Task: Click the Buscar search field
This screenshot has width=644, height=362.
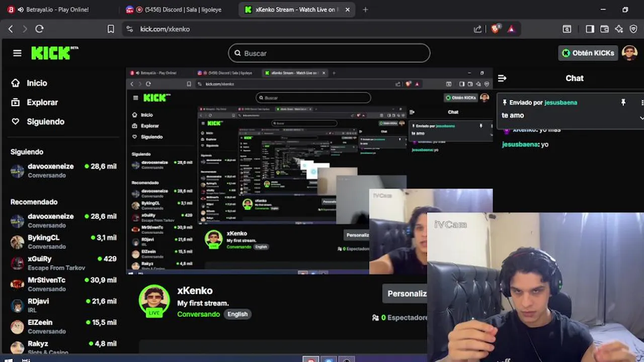Action: pyautogui.click(x=329, y=53)
